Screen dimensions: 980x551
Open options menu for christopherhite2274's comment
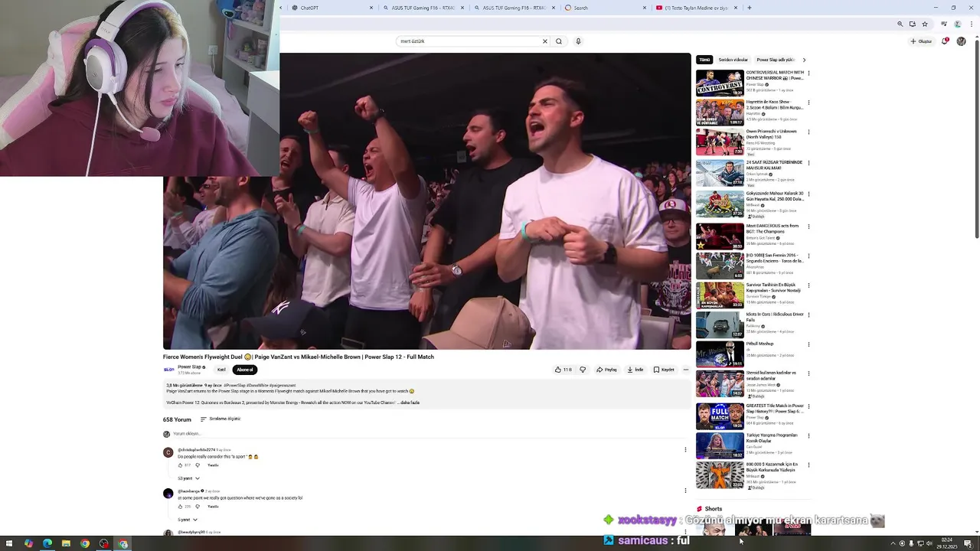[x=685, y=450]
